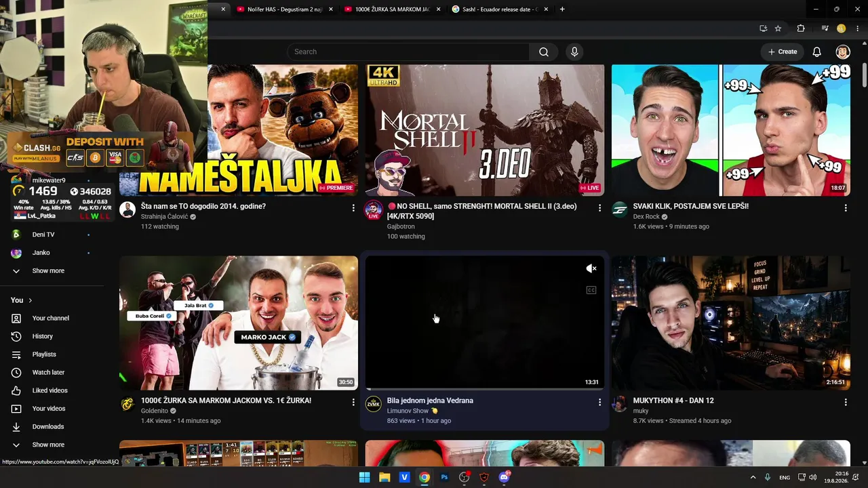Image resolution: width=868 pixels, height=488 pixels.
Task: Open the Mortal Shell II thumbnail
Action: [485, 130]
